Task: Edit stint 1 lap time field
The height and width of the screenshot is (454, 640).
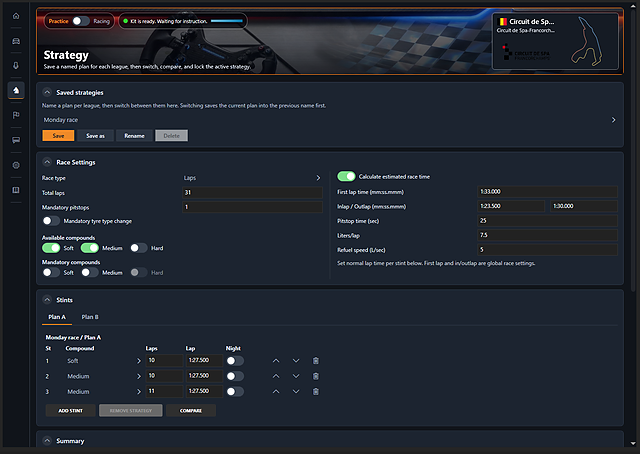Action: point(204,360)
